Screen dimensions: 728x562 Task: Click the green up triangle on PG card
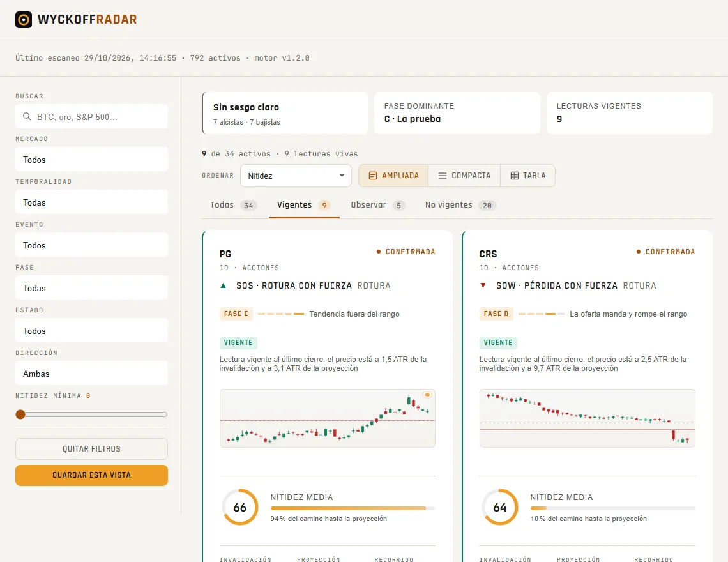224,285
